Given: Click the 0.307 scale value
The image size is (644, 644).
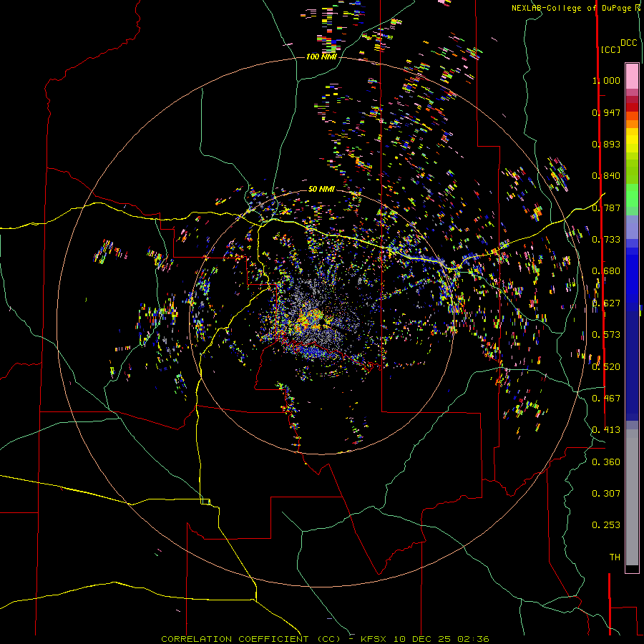Looking at the screenshot, I should (606, 494).
